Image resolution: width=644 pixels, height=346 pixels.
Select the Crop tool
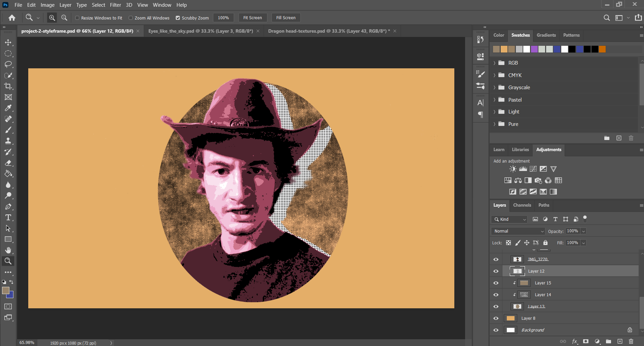pos(8,86)
